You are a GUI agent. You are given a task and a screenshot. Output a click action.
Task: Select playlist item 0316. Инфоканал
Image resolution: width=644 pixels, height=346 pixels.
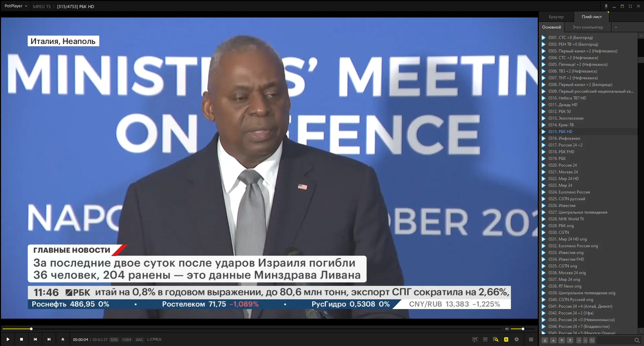point(588,138)
